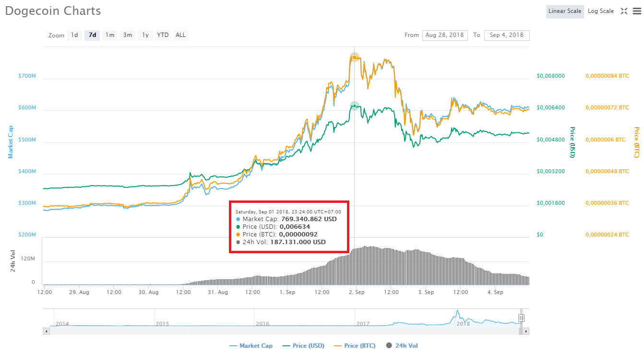Click the Price (BTC) axis title

tap(637, 142)
